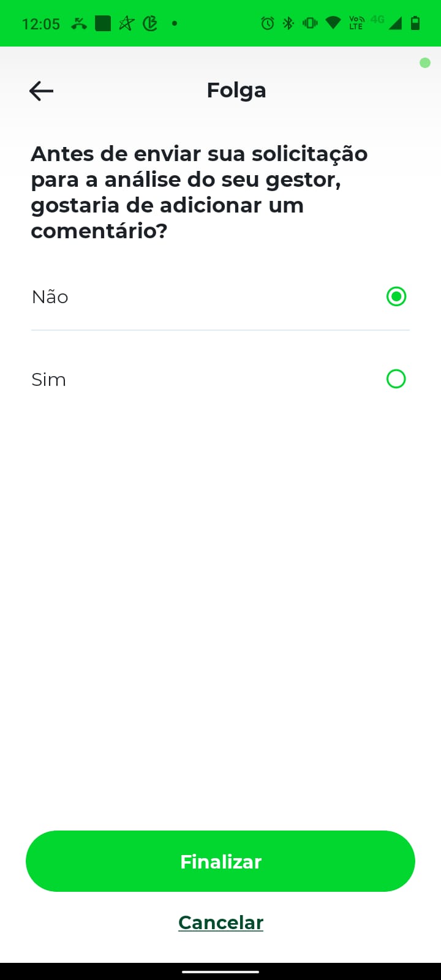441x980 pixels.
Task: Tap the "Folga" screen title
Action: point(236,91)
